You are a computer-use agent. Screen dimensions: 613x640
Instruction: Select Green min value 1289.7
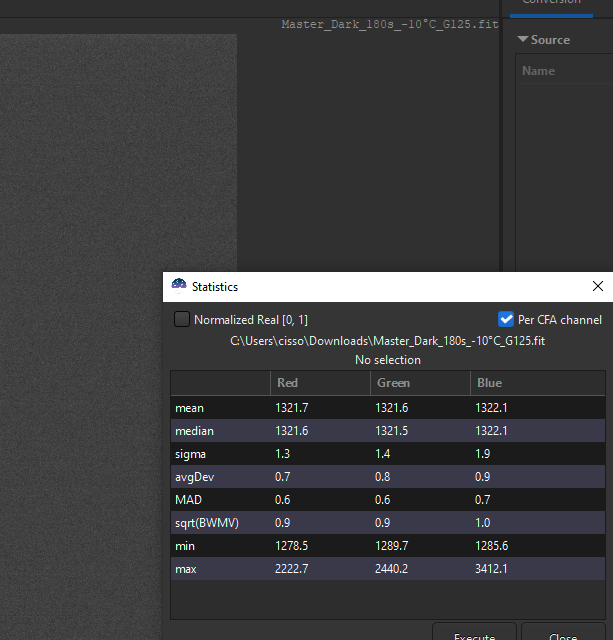[x=391, y=546]
